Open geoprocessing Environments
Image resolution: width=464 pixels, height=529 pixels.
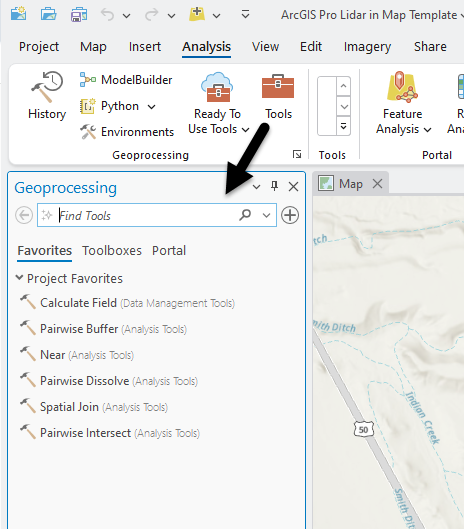pyautogui.click(x=127, y=132)
